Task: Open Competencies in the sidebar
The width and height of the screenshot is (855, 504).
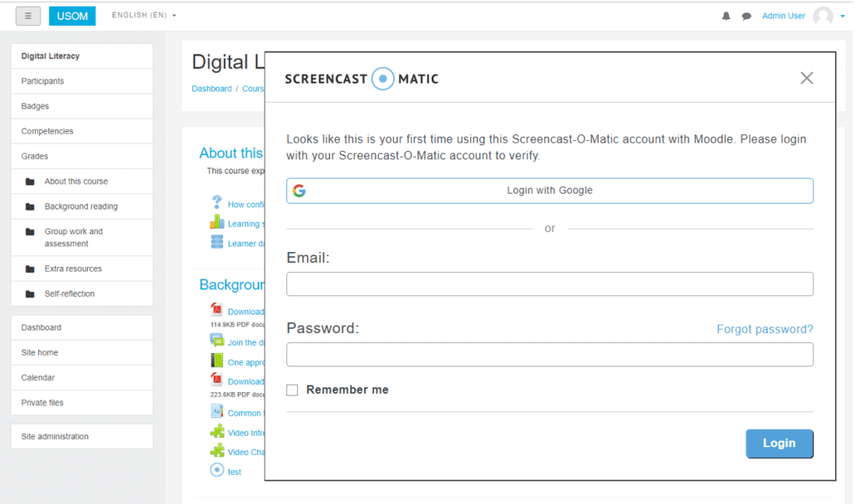Action: point(82,131)
